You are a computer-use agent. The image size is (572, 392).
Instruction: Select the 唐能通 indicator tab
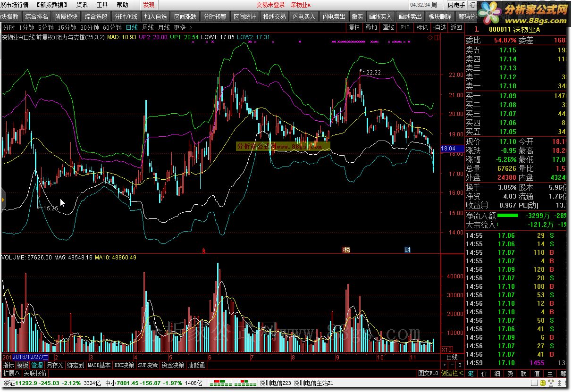point(196,365)
